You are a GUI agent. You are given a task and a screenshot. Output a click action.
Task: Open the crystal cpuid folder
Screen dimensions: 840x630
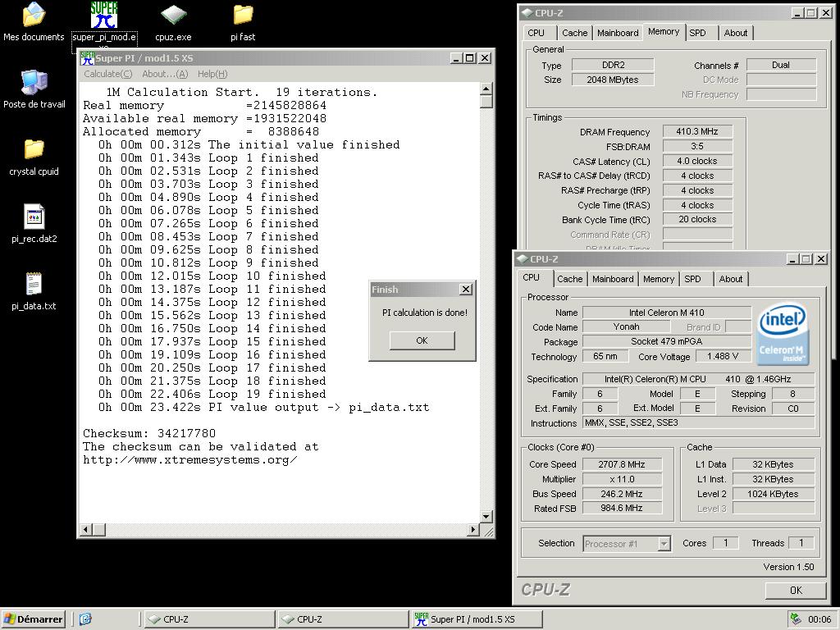tap(34, 157)
